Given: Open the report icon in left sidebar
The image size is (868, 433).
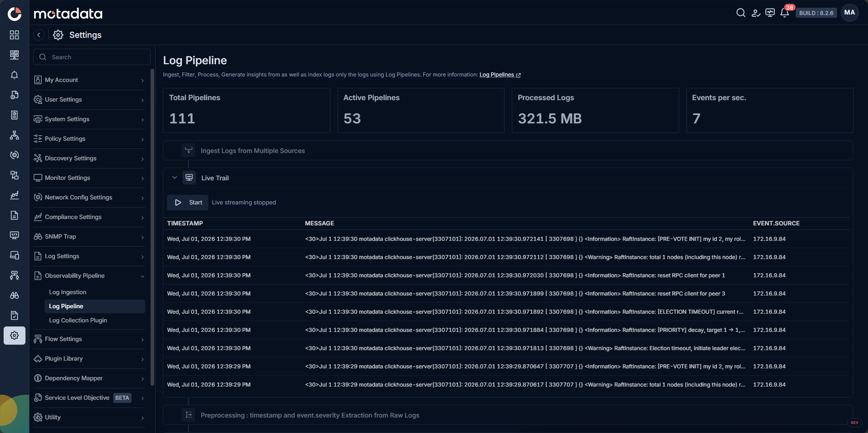Looking at the screenshot, I should tap(15, 115).
